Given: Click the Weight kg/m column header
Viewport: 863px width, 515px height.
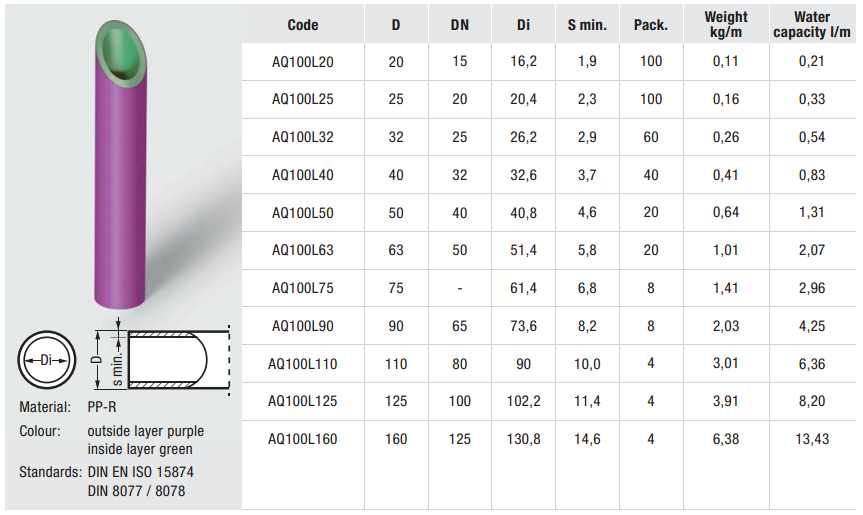Looking at the screenshot, I should click(726, 25).
